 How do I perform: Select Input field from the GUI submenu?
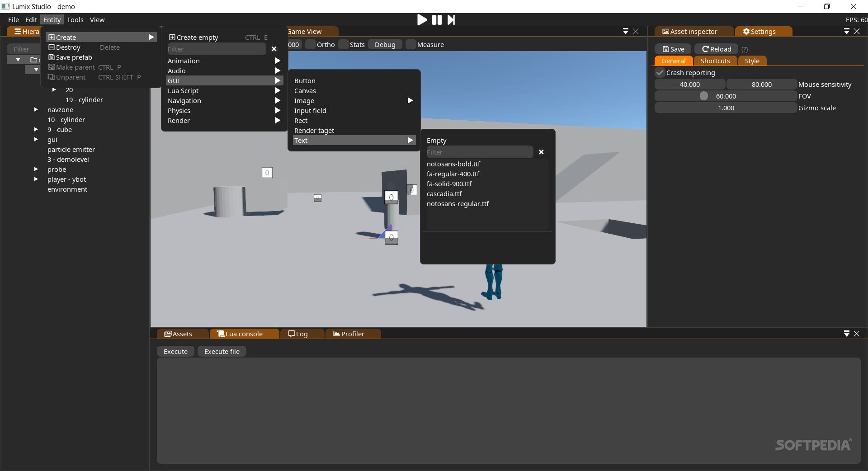354,110
